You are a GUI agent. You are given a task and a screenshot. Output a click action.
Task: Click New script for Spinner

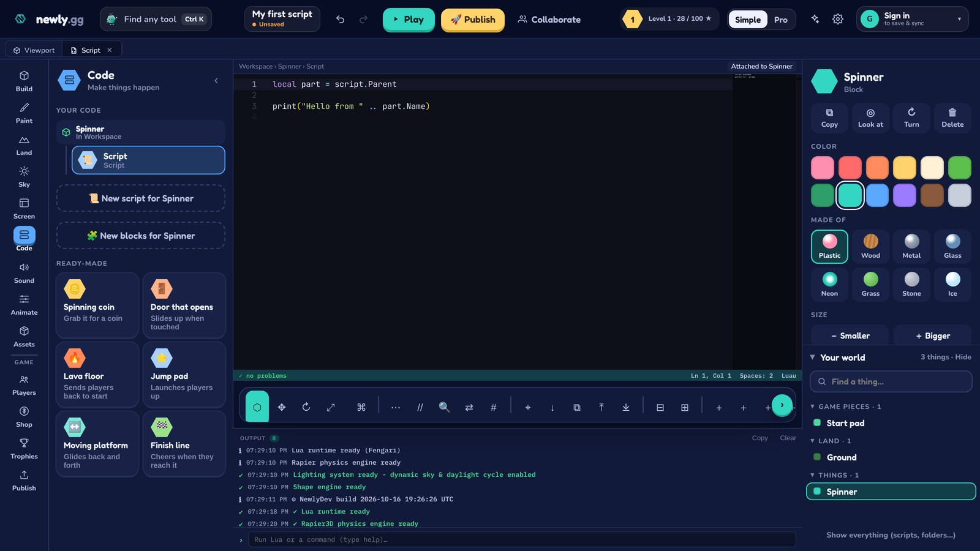coord(141,198)
